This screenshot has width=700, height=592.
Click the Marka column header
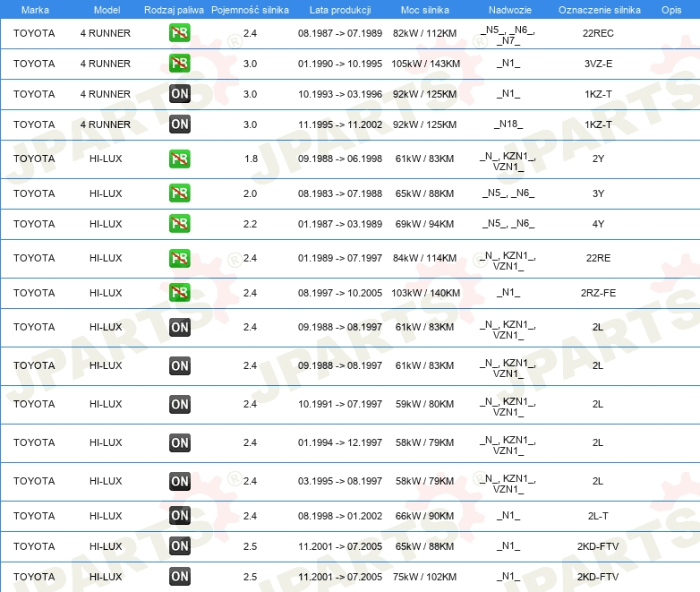coord(35,9)
